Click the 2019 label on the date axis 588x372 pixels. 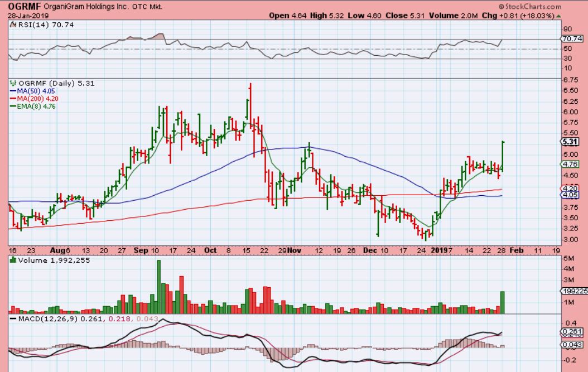[439, 250]
